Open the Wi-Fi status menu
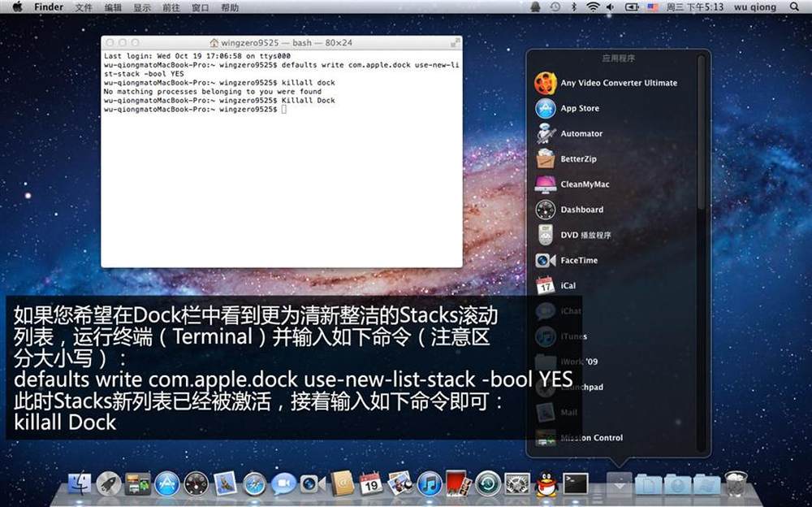 (593, 6)
